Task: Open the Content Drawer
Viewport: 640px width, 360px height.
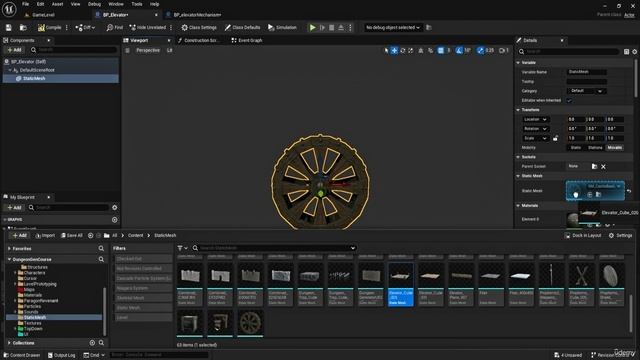Action: coord(22,355)
